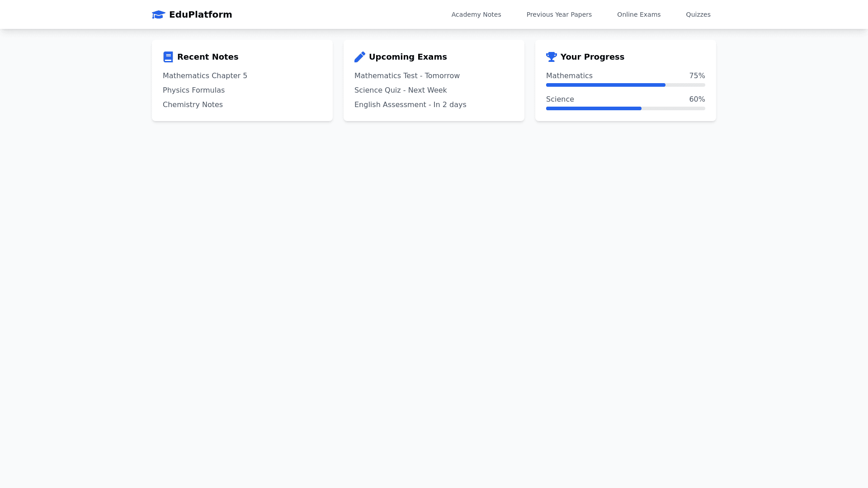Open Online Exams in the navigation
This screenshot has height=488, width=868.
click(638, 14)
